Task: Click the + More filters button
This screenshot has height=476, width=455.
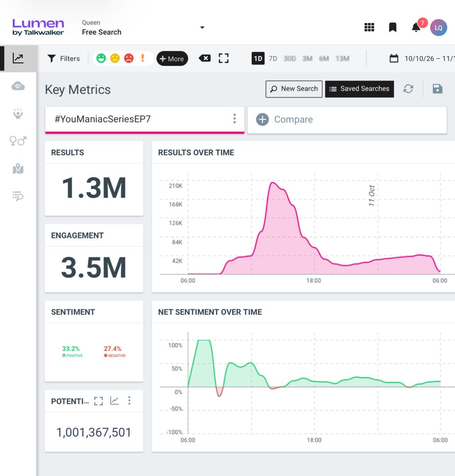Action: 172,59
